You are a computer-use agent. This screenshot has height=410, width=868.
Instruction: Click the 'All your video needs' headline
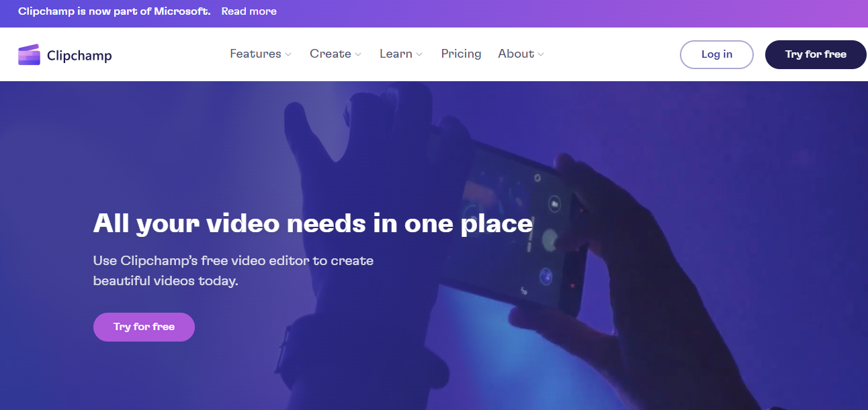tap(312, 223)
